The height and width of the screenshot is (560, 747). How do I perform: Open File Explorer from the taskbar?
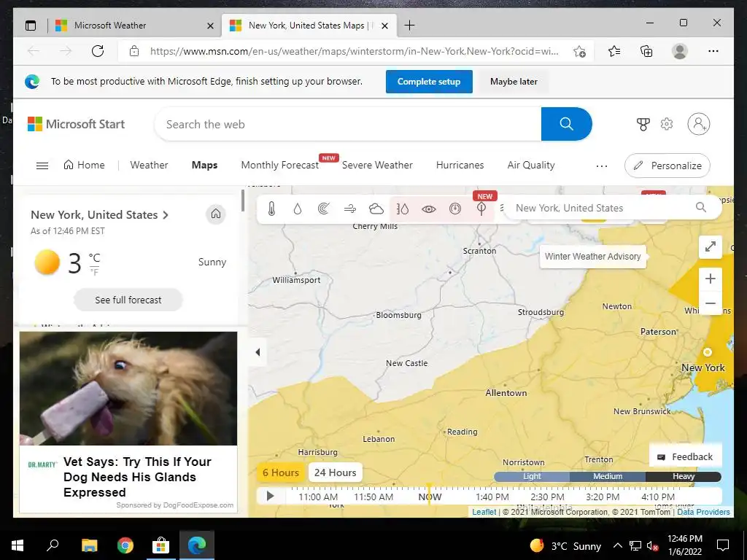click(x=89, y=545)
